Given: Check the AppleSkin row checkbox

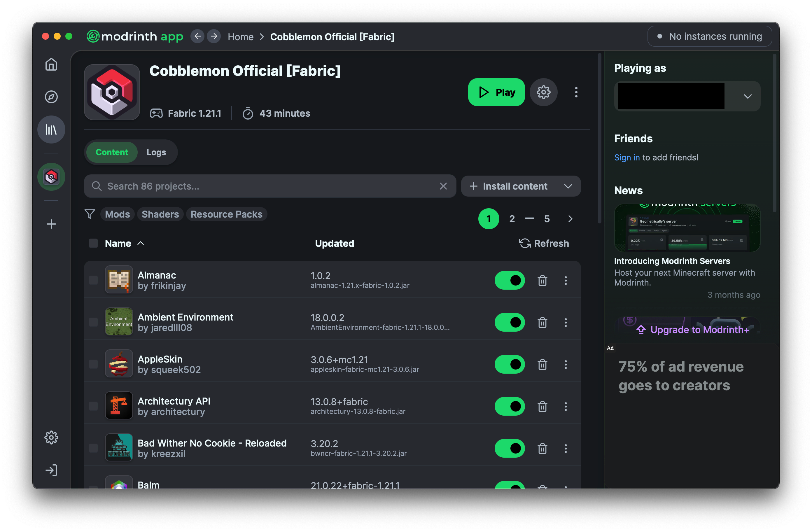Looking at the screenshot, I should click(93, 365).
